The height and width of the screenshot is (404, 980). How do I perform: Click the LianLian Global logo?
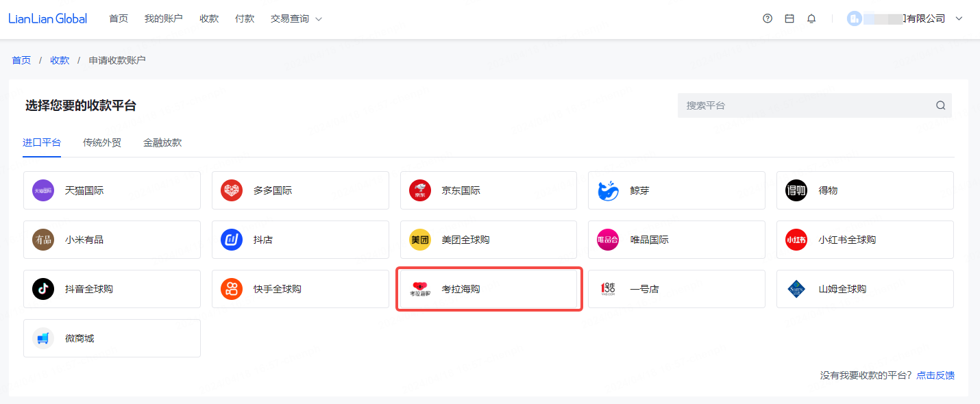[x=48, y=18]
